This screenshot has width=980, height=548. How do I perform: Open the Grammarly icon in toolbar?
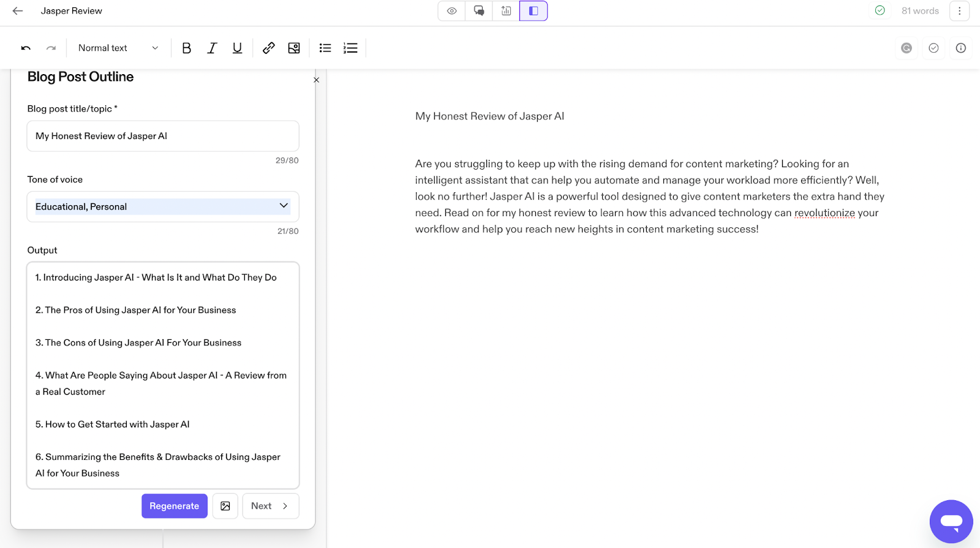point(907,48)
